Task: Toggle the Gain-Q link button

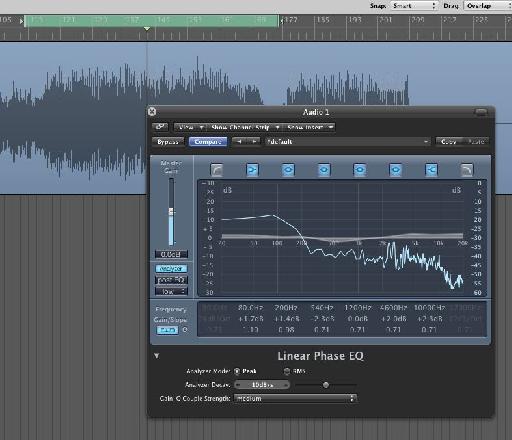Action: (x=167, y=330)
